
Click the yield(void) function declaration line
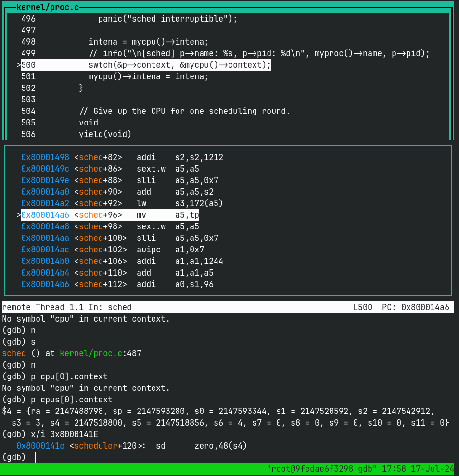pos(105,134)
